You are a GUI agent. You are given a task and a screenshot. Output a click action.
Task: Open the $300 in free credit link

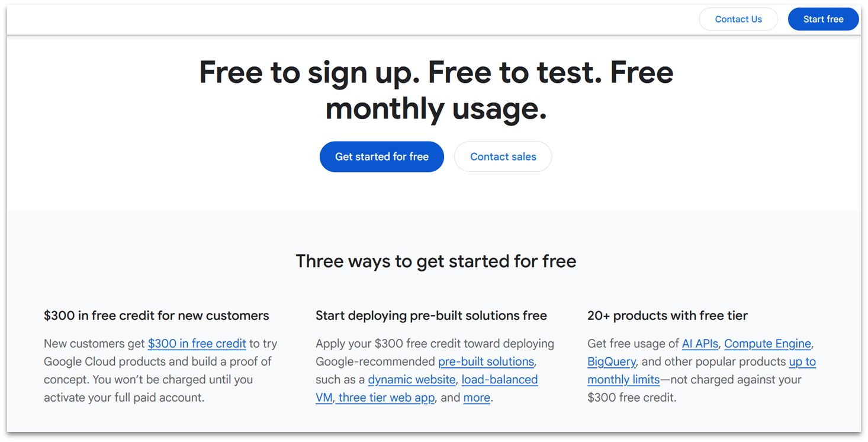[197, 343]
